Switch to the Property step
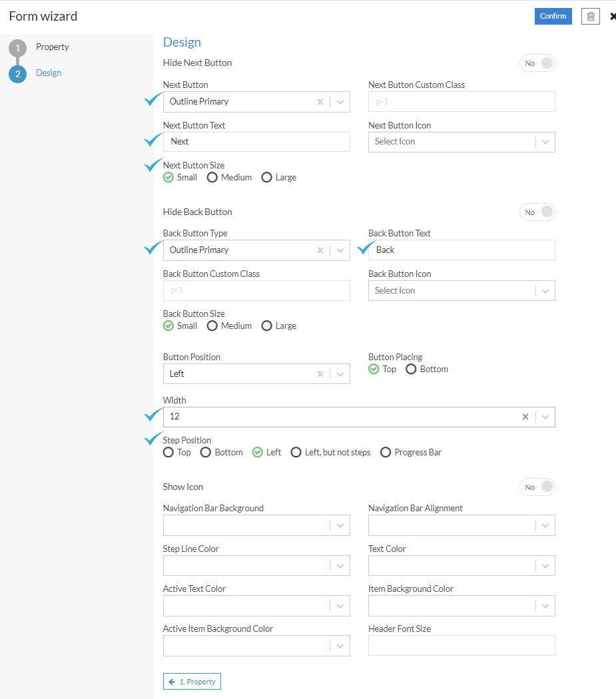This screenshot has width=616, height=699. point(52,47)
